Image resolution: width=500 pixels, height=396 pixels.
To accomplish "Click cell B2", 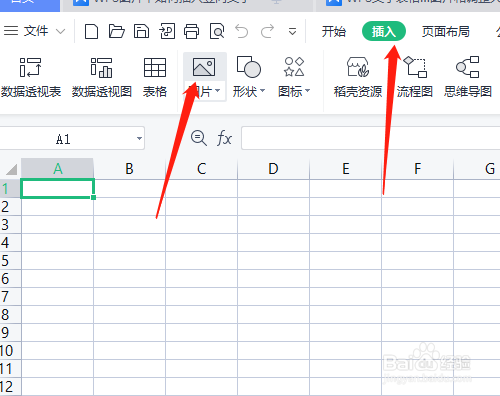I will click(130, 207).
